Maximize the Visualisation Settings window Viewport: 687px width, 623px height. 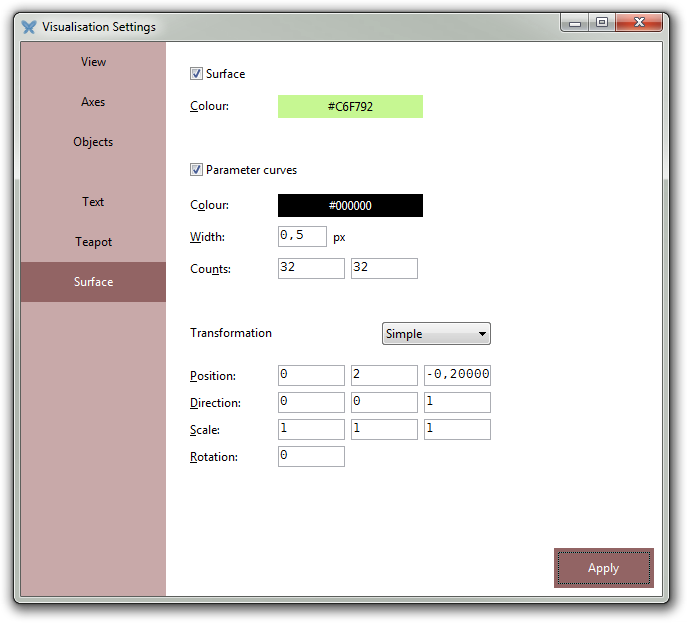[x=602, y=22]
